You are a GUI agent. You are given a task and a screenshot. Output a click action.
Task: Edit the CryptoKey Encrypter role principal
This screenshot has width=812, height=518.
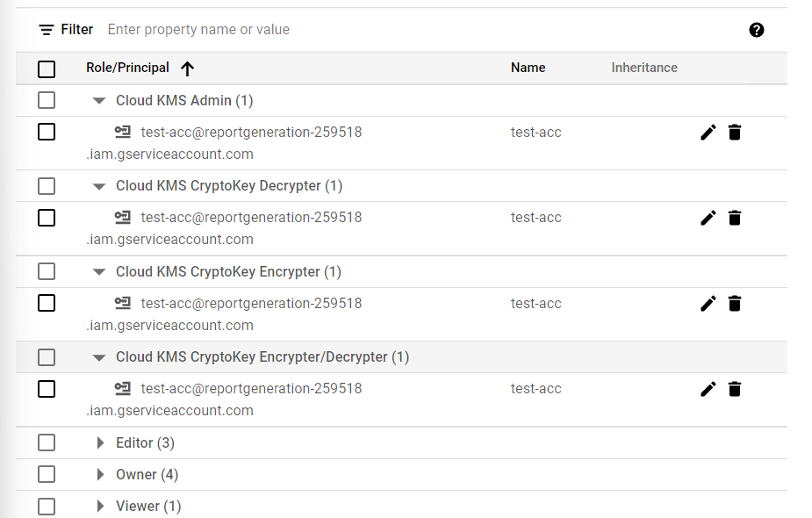[708, 304]
